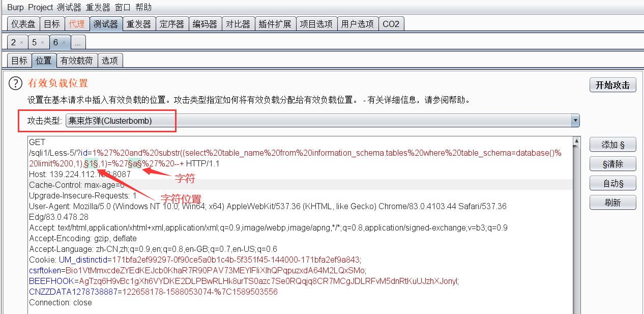Image resolution: width=644 pixels, height=314 pixels.
Task: Close Intruder tab 6
Action: [64, 43]
